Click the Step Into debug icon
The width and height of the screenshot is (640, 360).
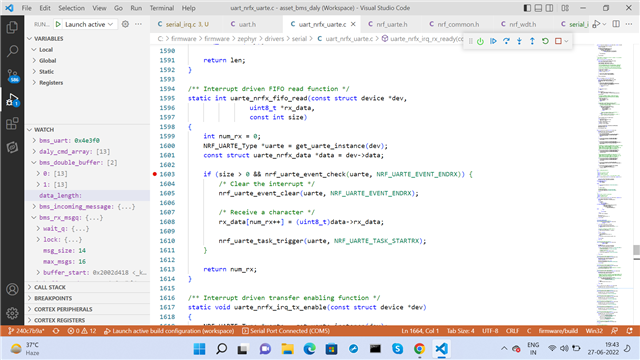point(519,41)
